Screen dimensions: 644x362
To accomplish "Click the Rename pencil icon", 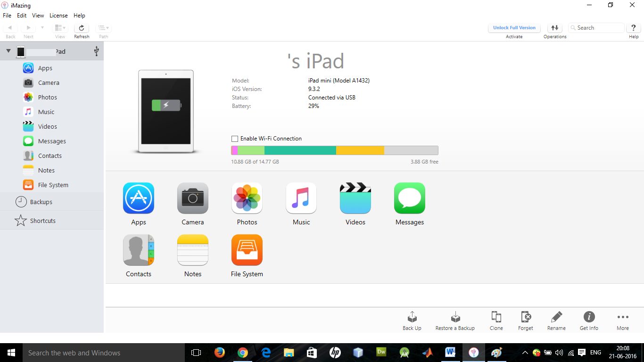I will (556, 317).
